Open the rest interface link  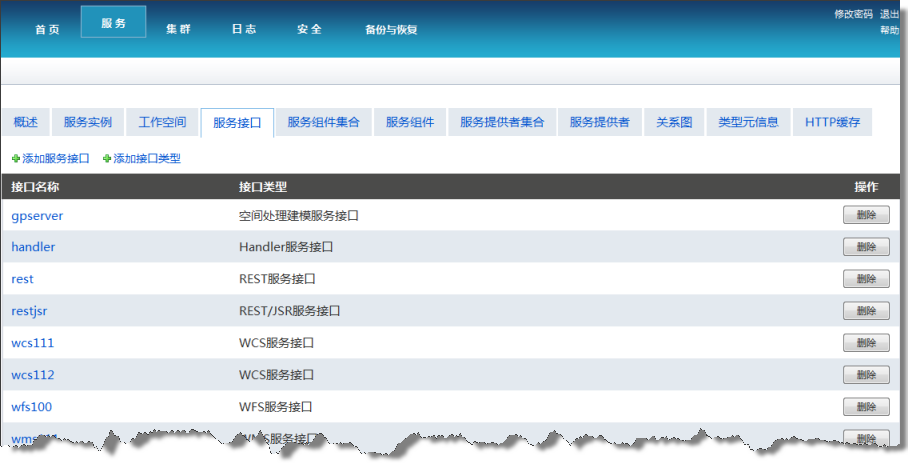tap(22, 279)
